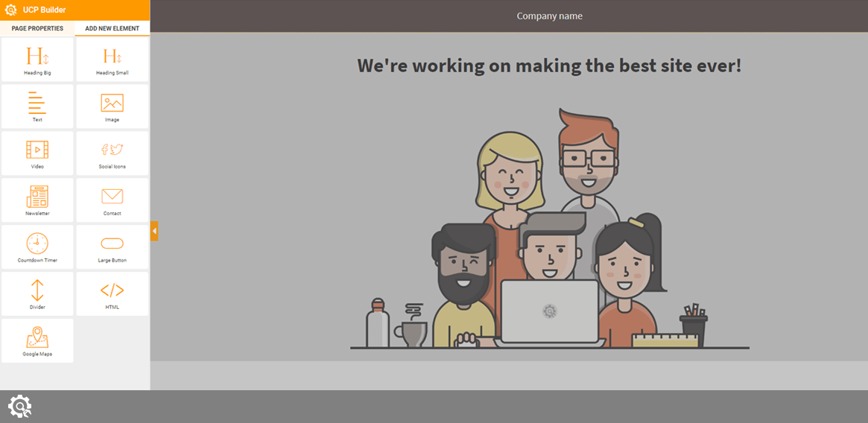Insert a Text element
868x423 pixels.
[37, 106]
